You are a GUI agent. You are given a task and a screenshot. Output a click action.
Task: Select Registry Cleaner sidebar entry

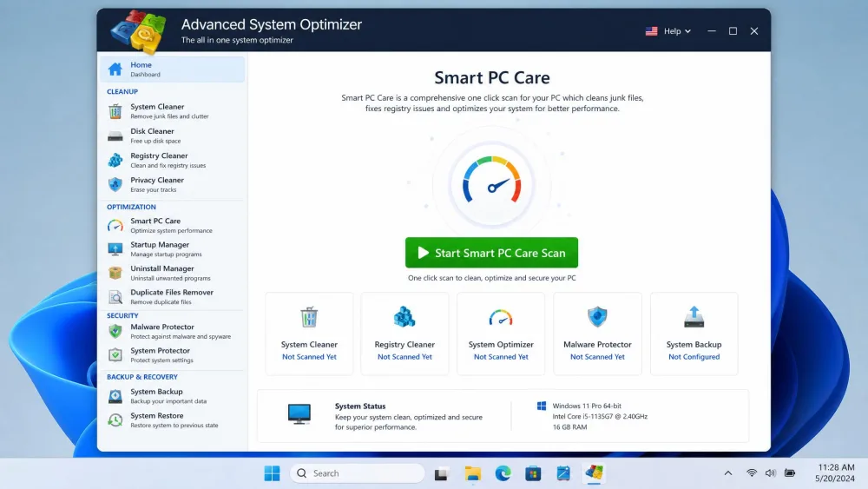[173, 160]
